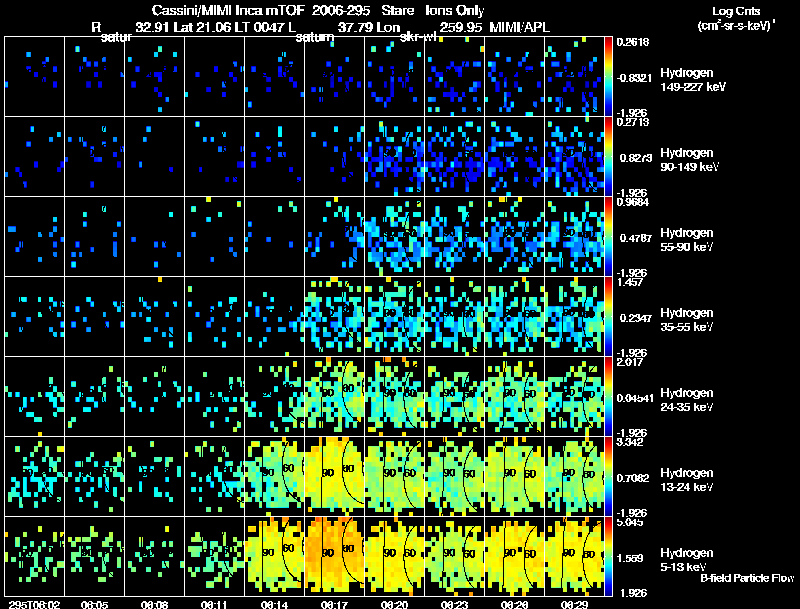Click the 06:17 time marker on the bottom axis
This screenshot has width=800, height=609.
[x=335, y=604]
